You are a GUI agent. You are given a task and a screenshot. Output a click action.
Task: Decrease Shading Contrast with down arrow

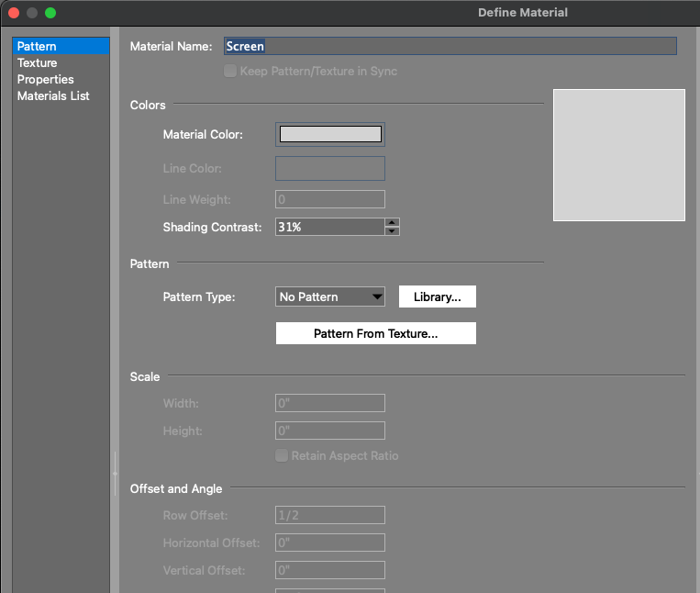tap(393, 231)
